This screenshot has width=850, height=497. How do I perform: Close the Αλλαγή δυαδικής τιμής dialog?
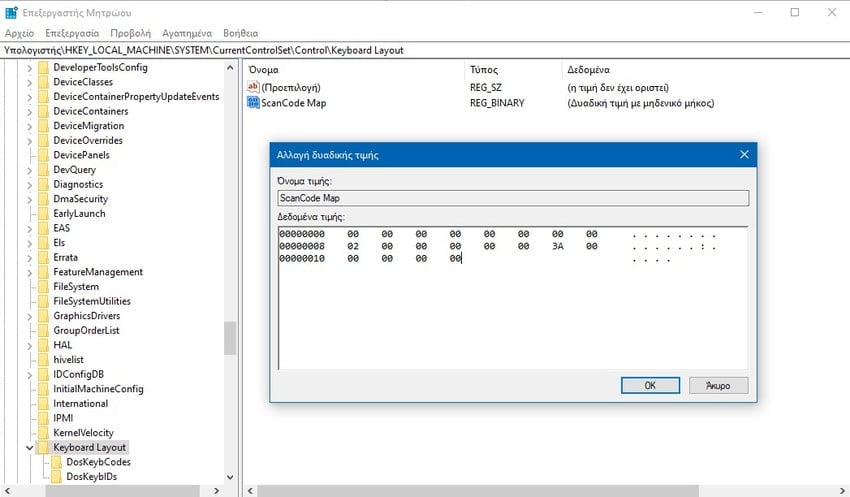coord(744,155)
